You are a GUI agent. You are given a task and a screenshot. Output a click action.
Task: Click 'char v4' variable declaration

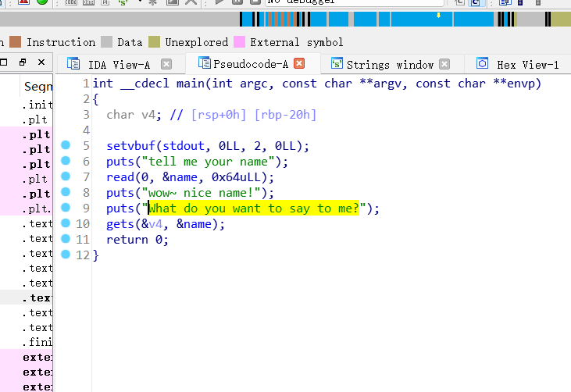(130, 115)
